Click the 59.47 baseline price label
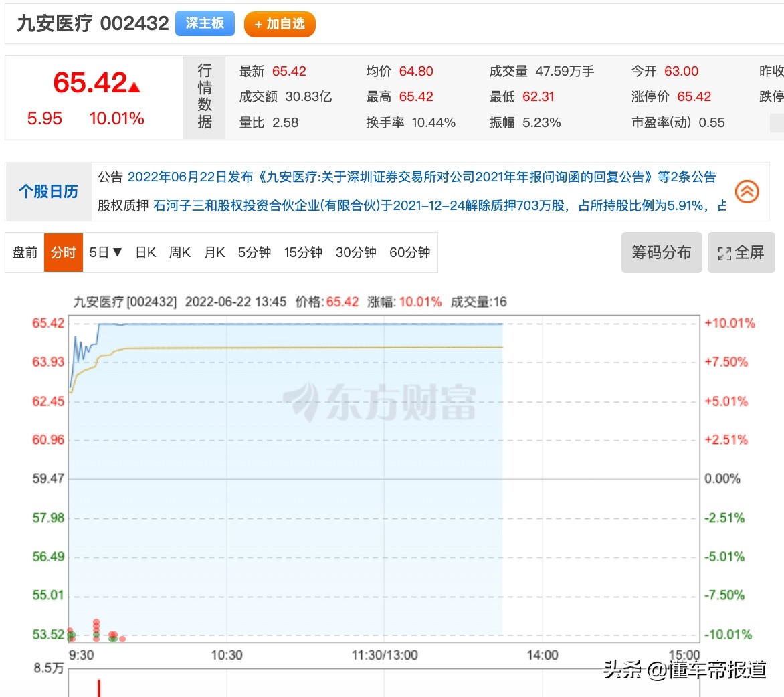 [48, 478]
